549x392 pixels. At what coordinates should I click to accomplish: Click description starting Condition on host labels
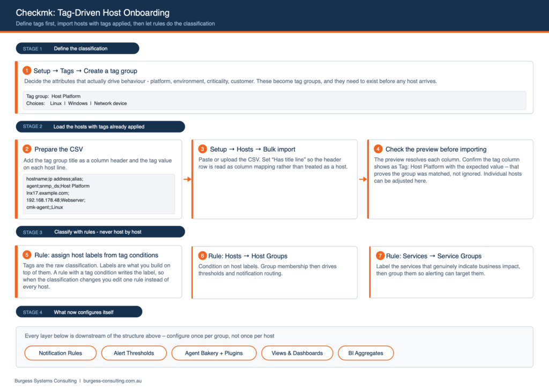268,270
